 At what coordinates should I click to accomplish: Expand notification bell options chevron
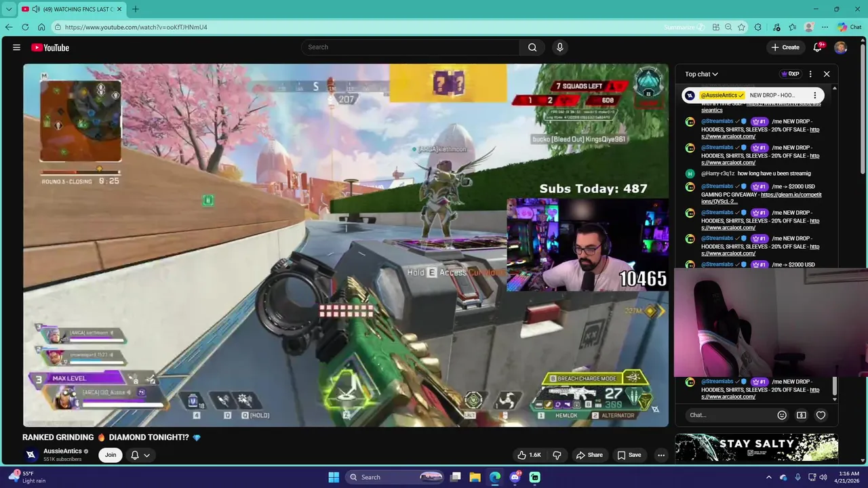(x=146, y=455)
